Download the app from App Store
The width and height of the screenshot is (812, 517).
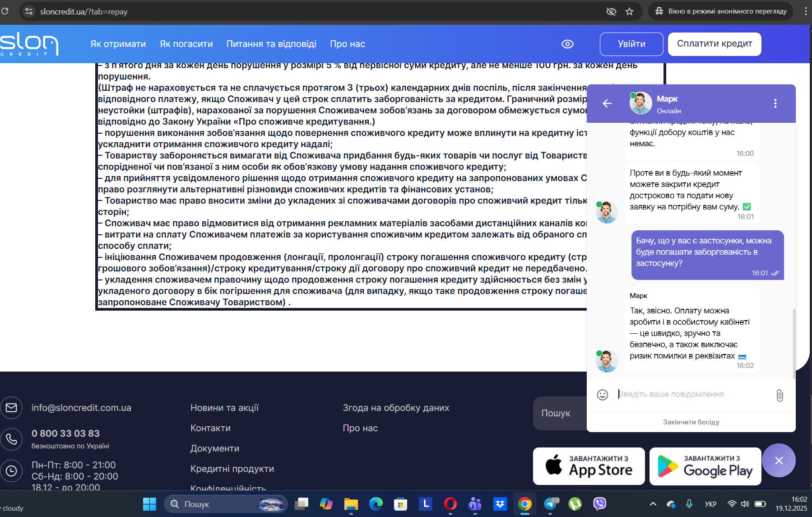(589, 466)
